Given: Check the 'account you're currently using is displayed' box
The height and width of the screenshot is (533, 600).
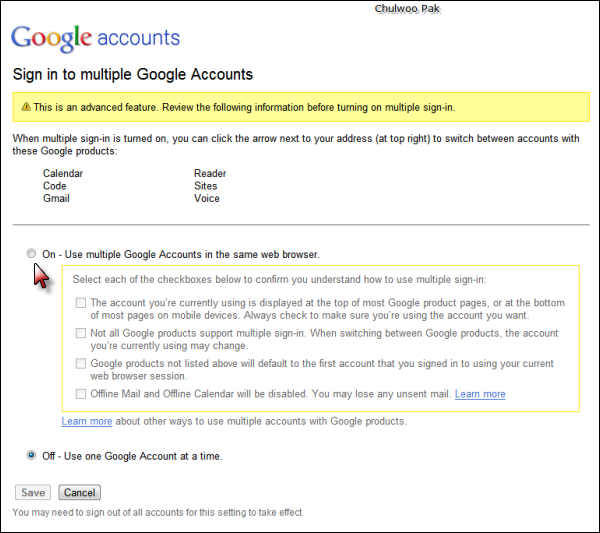Looking at the screenshot, I should [81, 303].
